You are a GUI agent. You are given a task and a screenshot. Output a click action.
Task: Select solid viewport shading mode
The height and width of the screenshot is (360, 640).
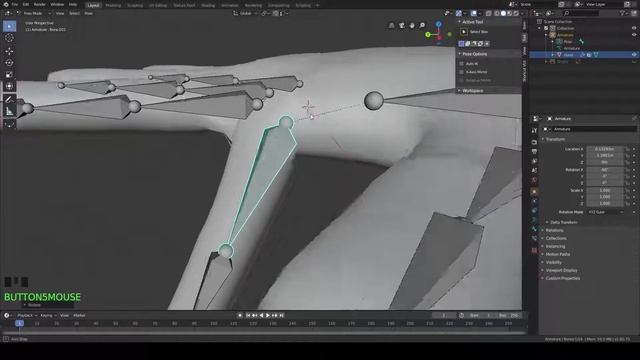coord(503,13)
